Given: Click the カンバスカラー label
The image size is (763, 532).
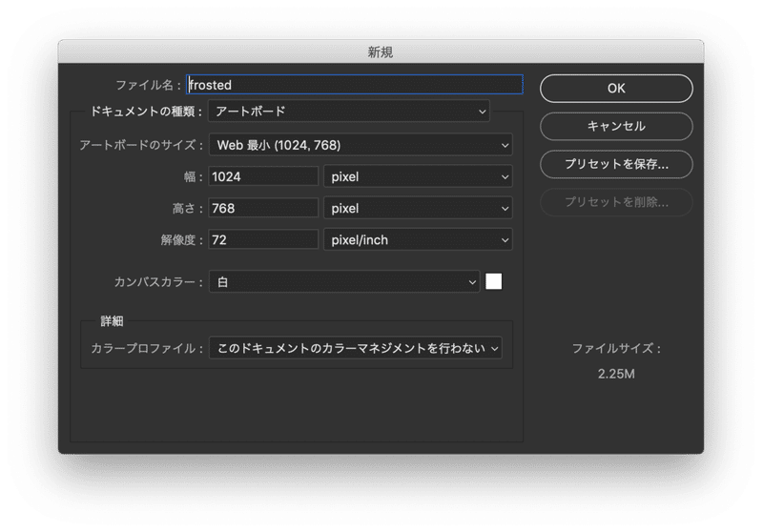Looking at the screenshot, I should point(158,282).
